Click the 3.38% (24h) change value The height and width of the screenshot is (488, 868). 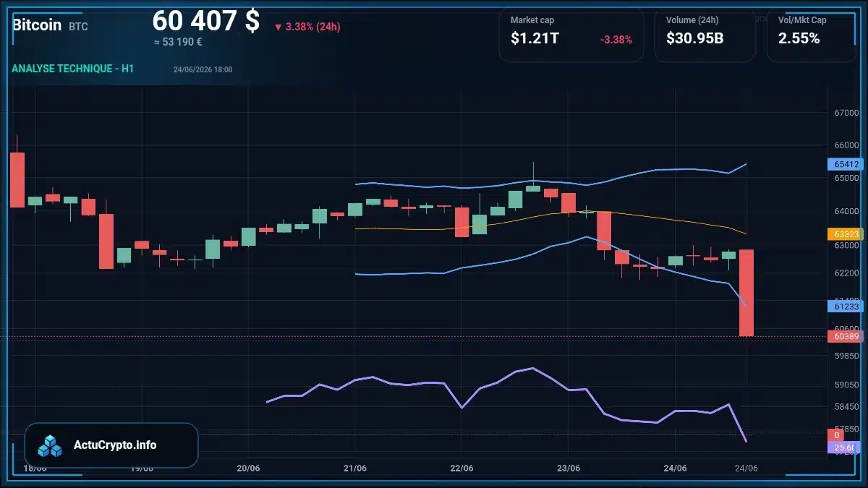[x=312, y=27]
